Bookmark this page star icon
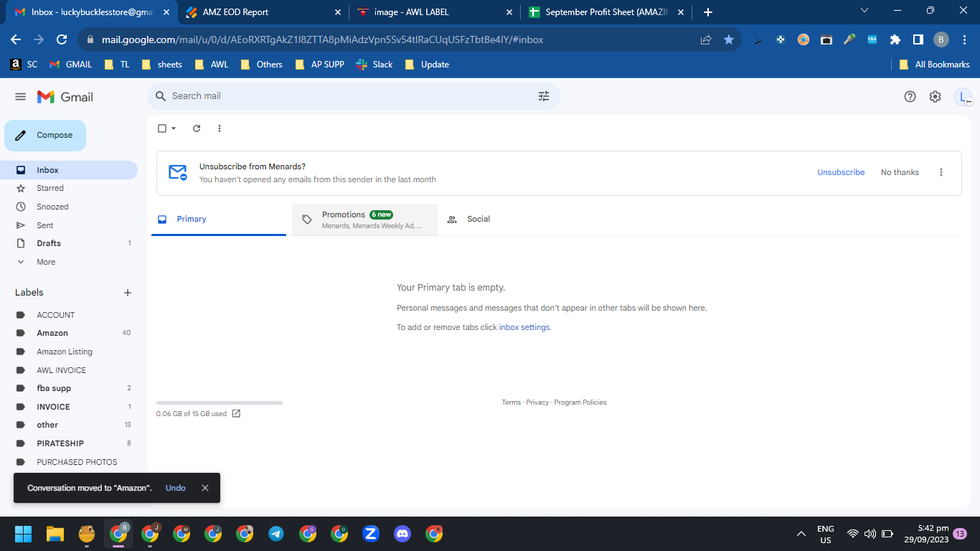Screen dimensions: 980x551 point(729,39)
